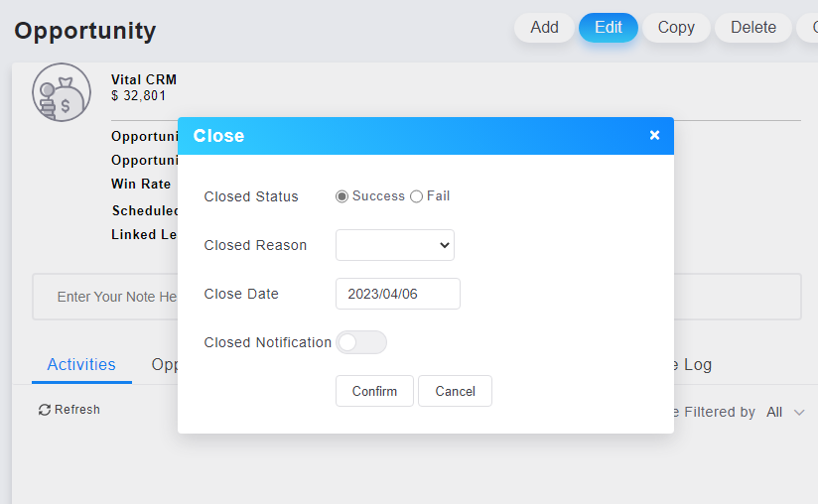Switch to the Activities tab
818x504 pixels.
pyautogui.click(x=81, y=365)
